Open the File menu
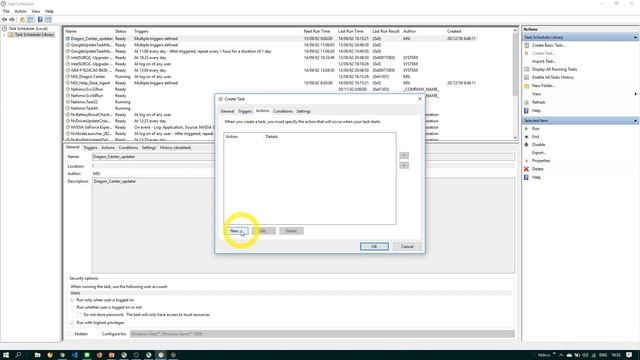This screenshot has width=640, height=360. (6, 11)
